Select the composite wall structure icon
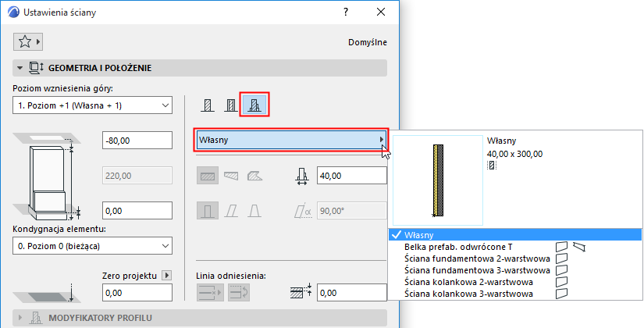This screenshot has height=328, width=644. tap(231, 105)
